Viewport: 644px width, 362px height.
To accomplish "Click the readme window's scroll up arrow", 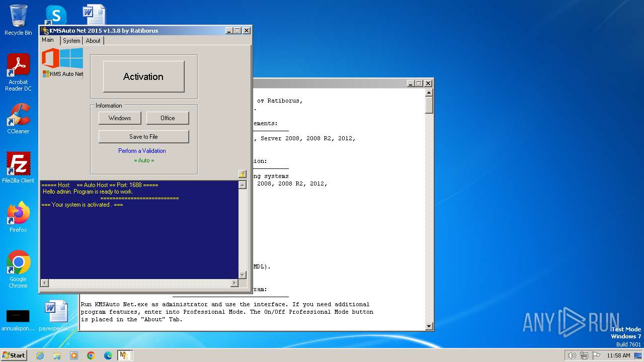I will pos(429,93).
